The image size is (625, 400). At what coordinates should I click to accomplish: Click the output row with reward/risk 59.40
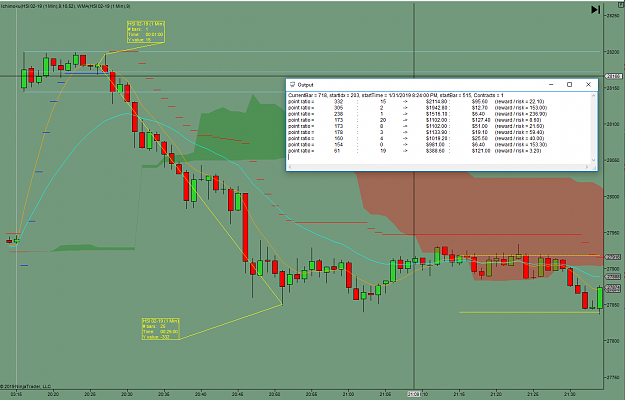pos(416,132)
